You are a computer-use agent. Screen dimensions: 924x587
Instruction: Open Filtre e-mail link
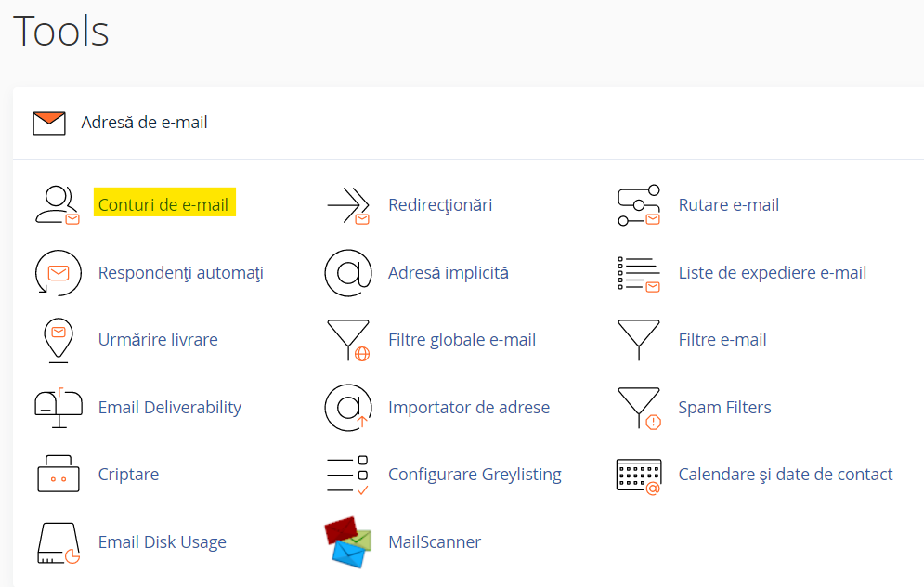[722, 339]
